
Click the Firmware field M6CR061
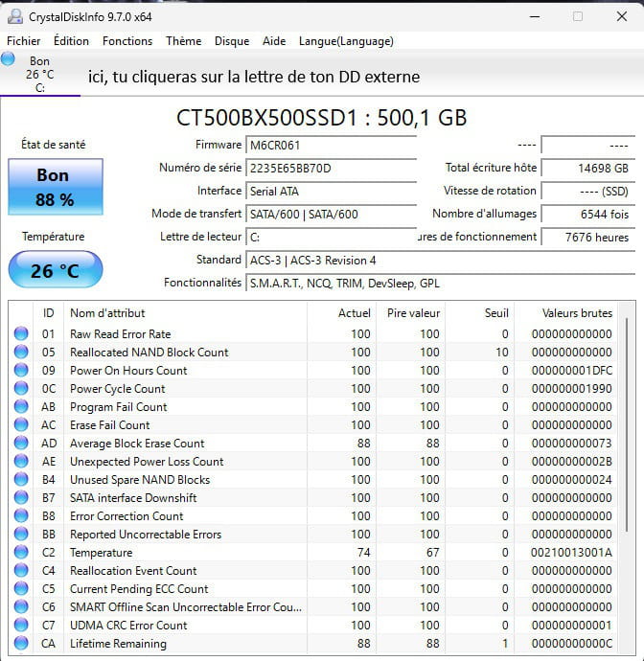click(x=331, y=145)
